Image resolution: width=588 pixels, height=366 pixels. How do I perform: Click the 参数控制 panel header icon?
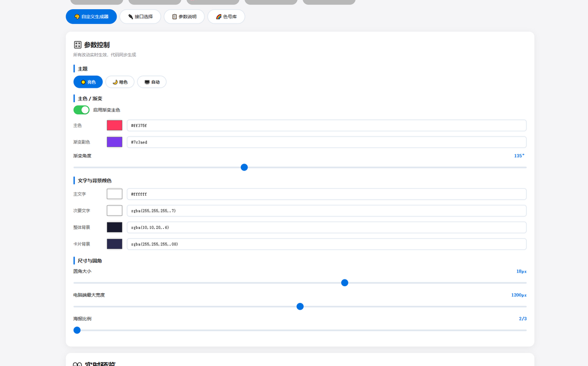pos(78,45)
